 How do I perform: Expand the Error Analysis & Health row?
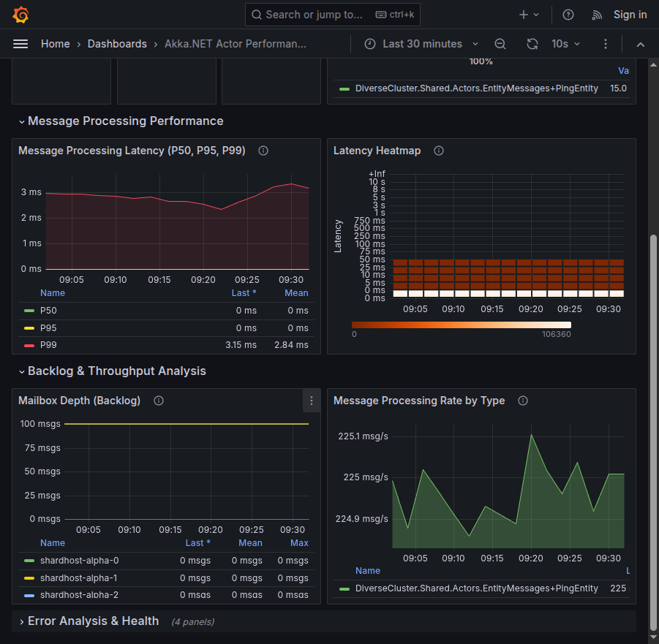pyautogui.click(x=93, y=621)
